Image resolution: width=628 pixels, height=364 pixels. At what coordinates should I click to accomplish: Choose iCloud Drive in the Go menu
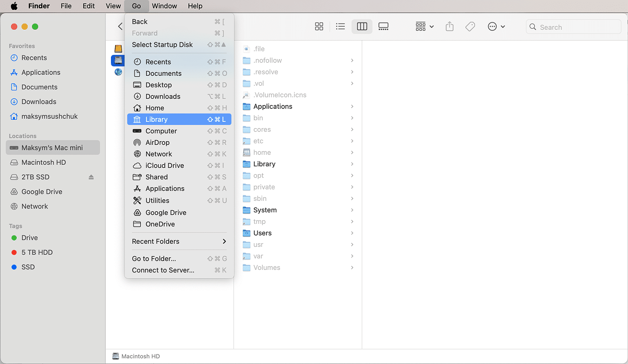179,165
